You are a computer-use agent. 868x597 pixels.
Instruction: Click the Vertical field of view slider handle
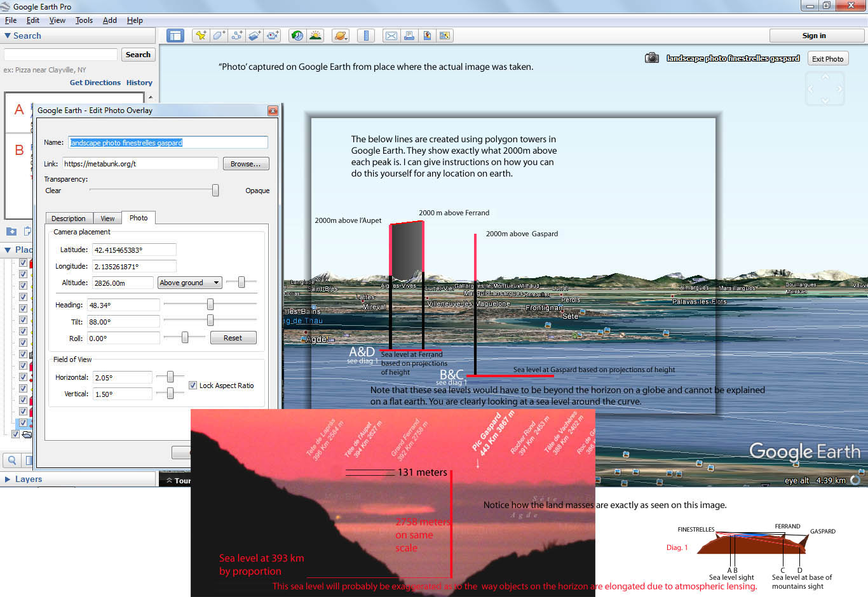click(170, 393)
